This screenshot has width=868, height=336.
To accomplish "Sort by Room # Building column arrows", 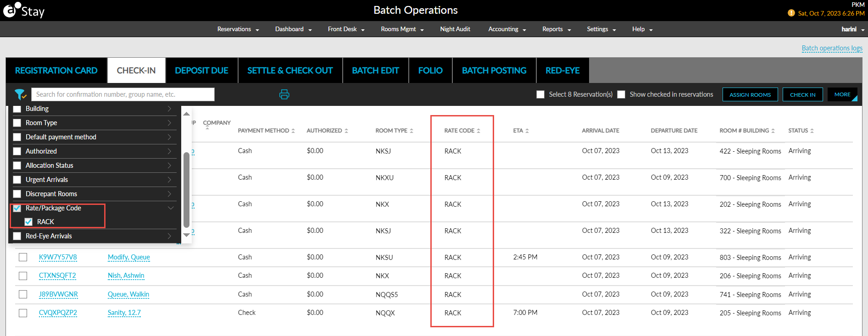I will (x=773, y=131).
